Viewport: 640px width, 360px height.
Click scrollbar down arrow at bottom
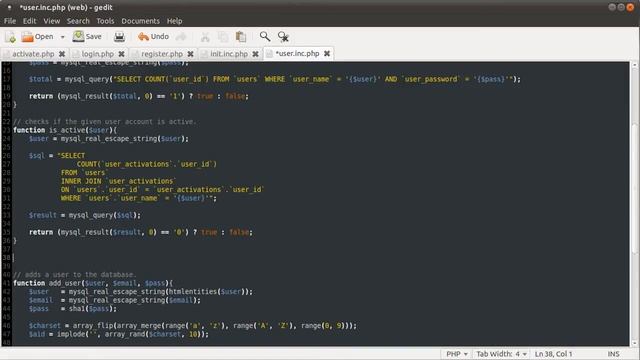coord(635,343)
